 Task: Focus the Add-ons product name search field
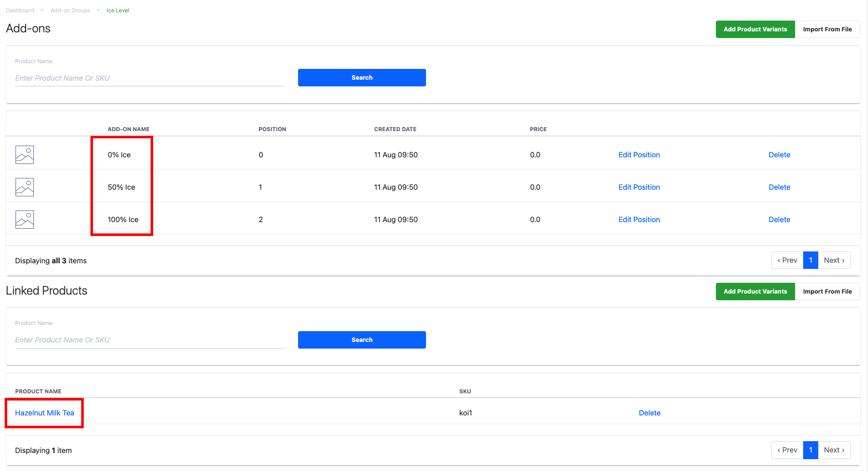tap(150, 78)
